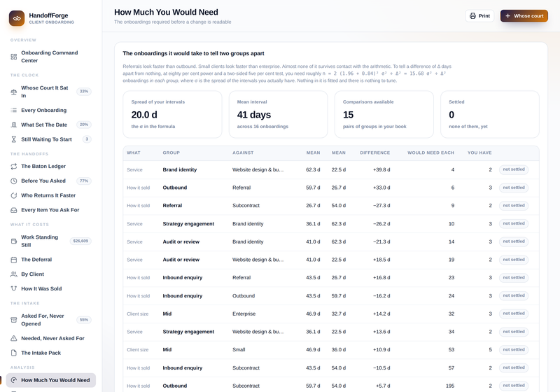Click the list icon beside Every Onboarding
This screenshot has width=560, height=392.
tap(13, 110)
